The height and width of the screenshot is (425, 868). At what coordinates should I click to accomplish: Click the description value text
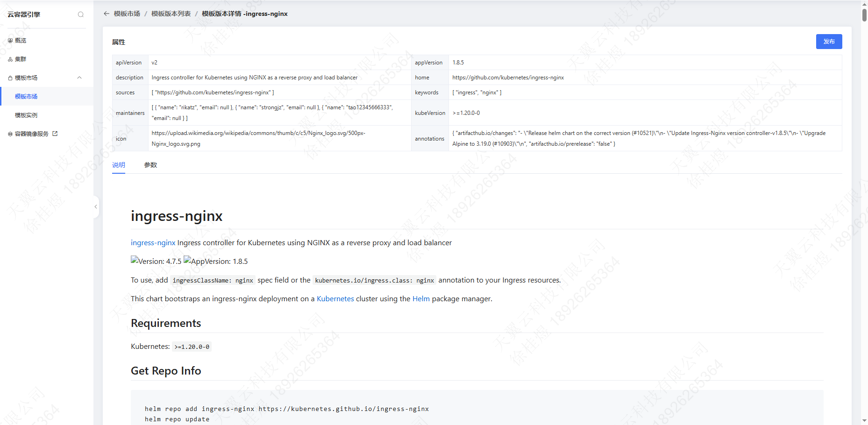click(255, 78)
